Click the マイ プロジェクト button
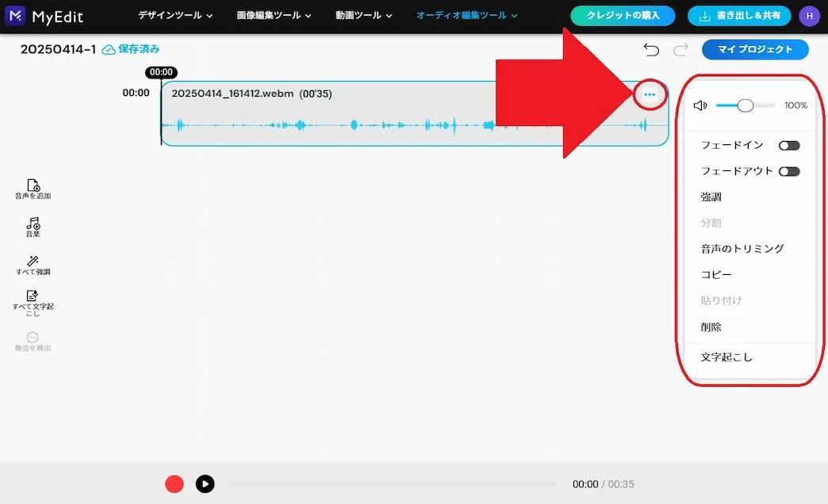Viewport: 828px width, 504px height. tap(753, 49)
